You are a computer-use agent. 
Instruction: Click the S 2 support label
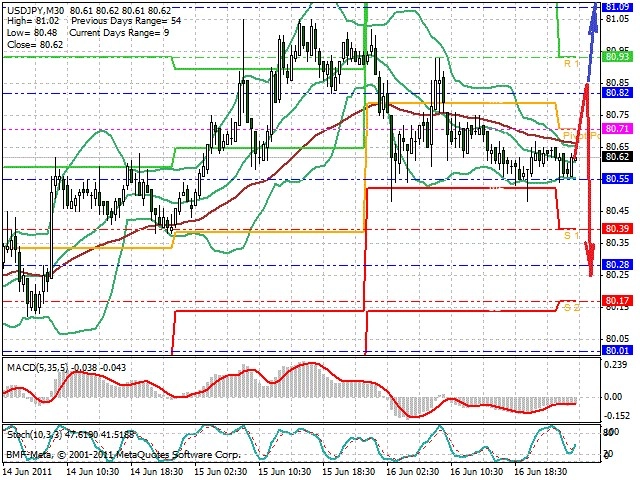[571, 308]
